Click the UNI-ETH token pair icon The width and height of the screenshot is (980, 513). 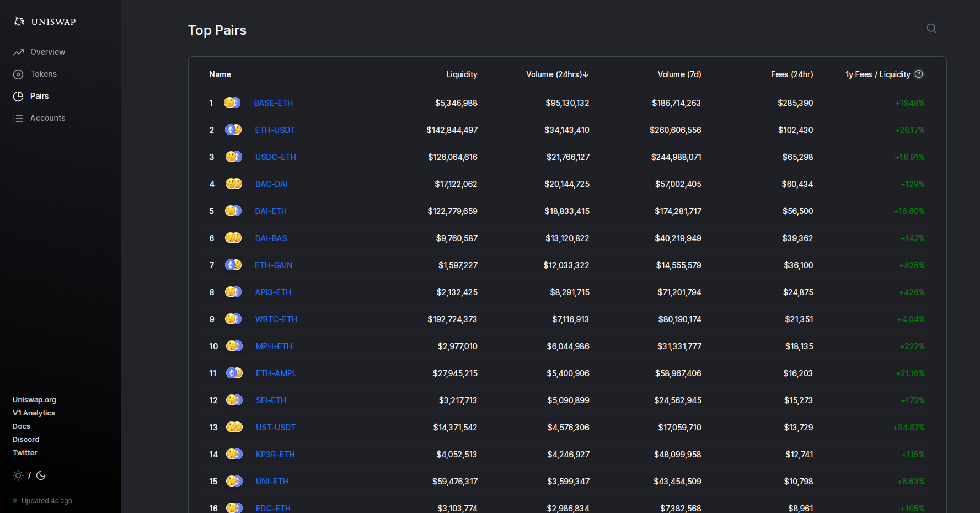click(x=234, y=481)
